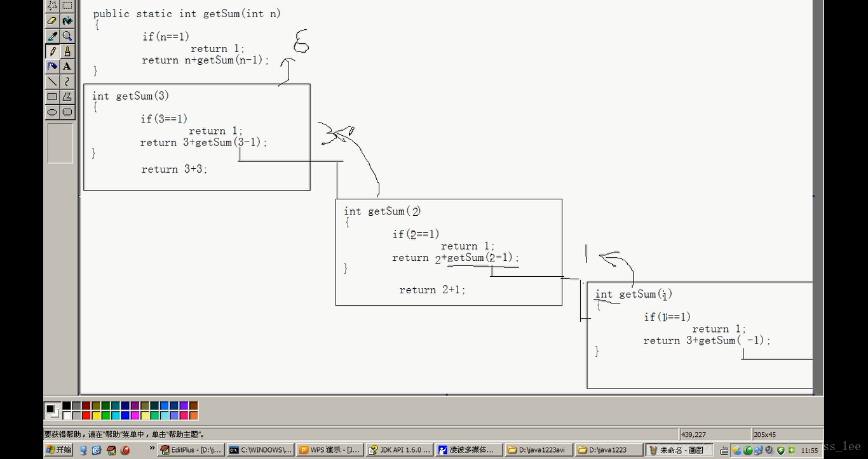Select the Airbrush spray tool

[52, 66]
